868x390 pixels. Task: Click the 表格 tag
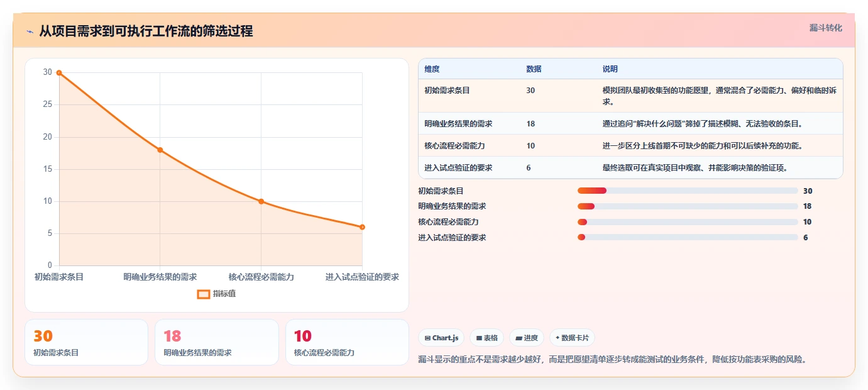tap(486, 338)
